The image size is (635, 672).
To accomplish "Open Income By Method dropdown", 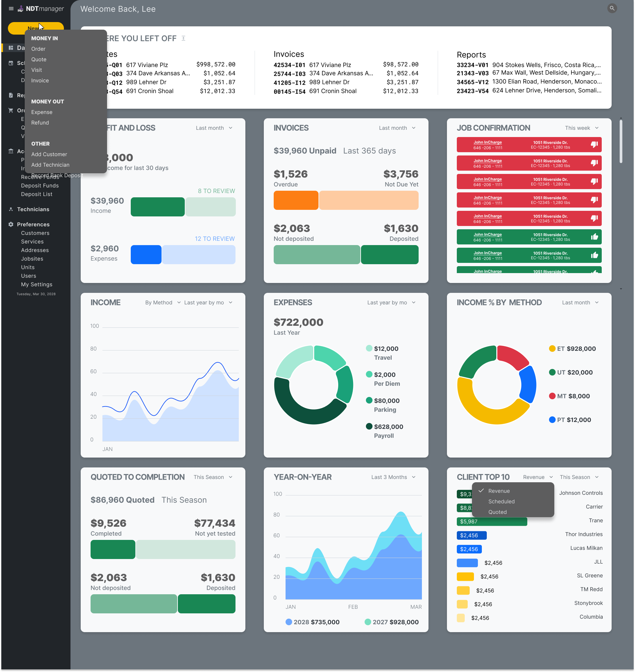I will (x=162, y=302).
